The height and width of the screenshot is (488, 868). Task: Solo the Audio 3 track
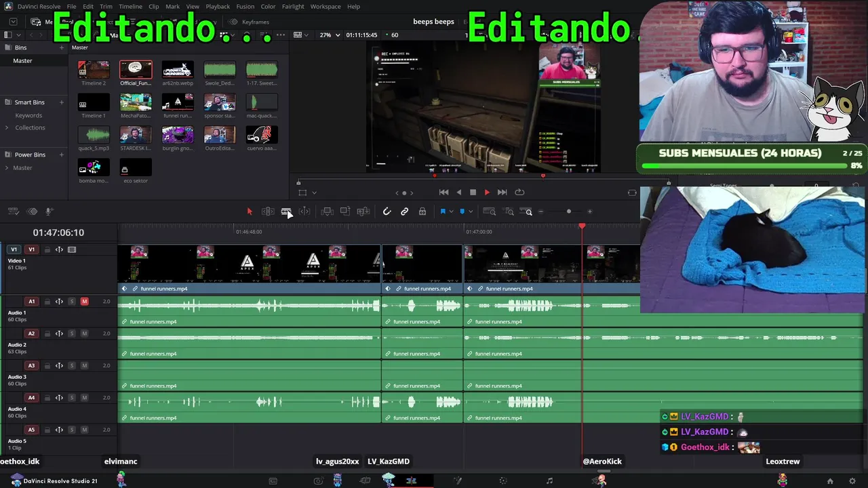72,366
